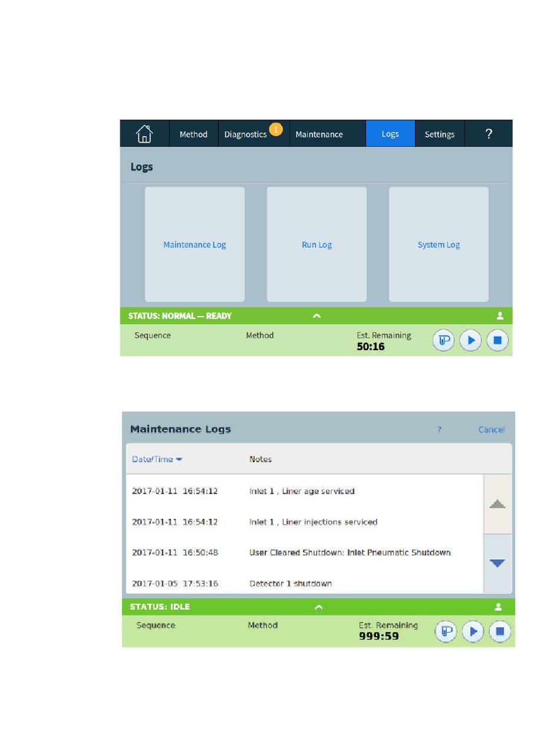Click the STATUS: NORMAL — READY text
The height and width of the screenshot is (747, 560).
pos(180,316)
